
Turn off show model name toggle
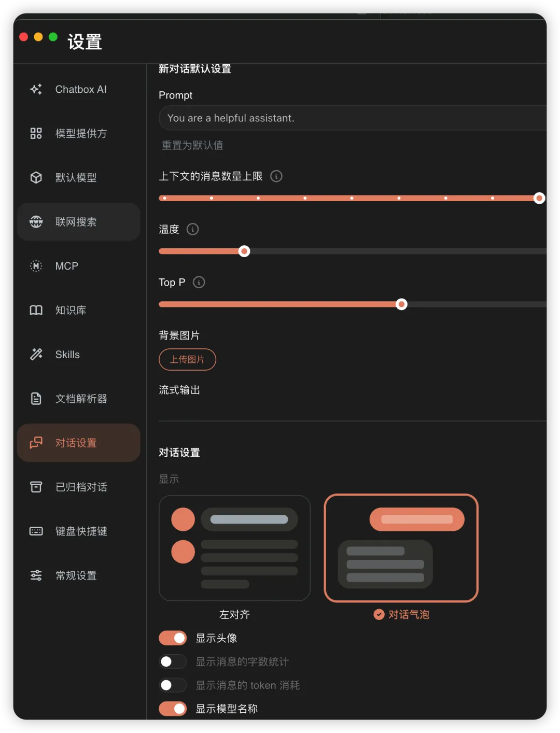click(x=173, y=709)
